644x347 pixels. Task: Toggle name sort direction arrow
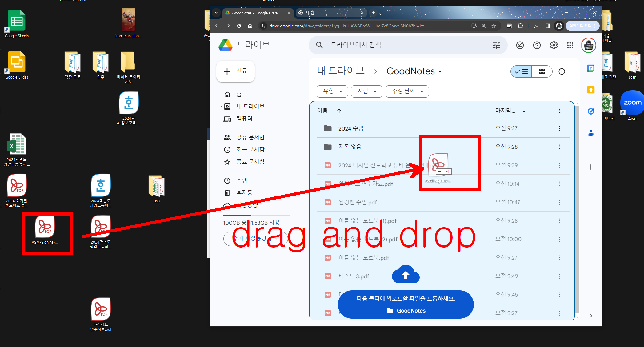pos(339,111)
